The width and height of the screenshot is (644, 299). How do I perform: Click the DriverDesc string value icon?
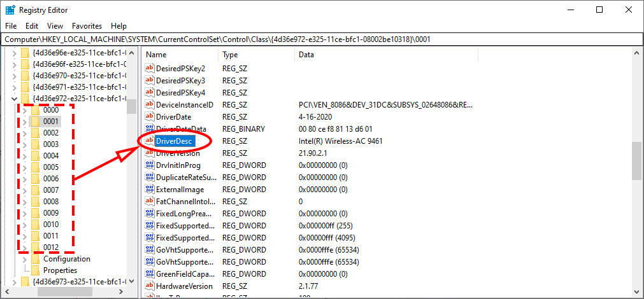(150, 141)
